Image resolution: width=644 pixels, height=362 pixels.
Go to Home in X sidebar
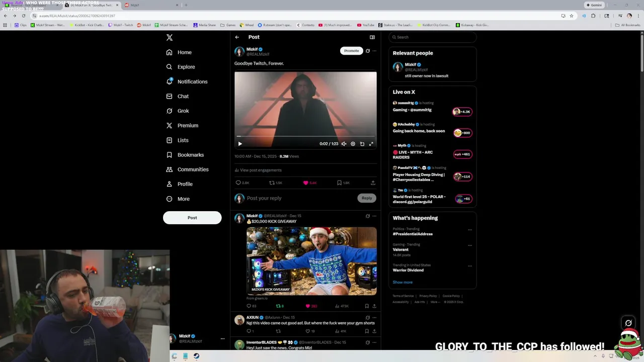coord(179,52)
